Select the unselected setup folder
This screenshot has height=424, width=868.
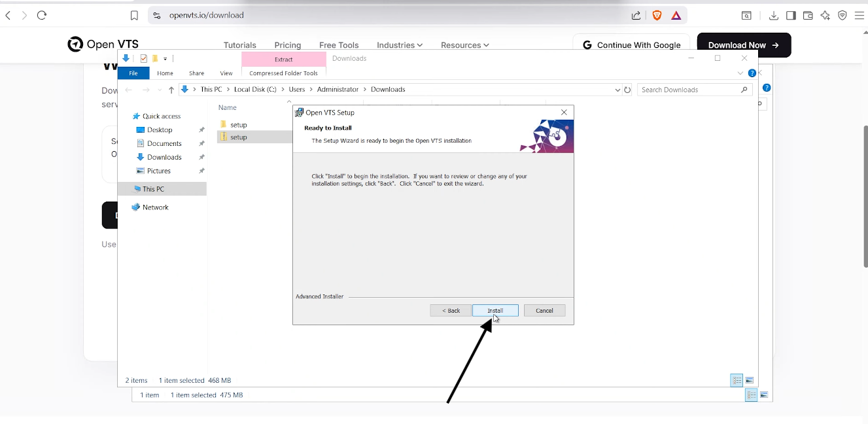point(239,124)
